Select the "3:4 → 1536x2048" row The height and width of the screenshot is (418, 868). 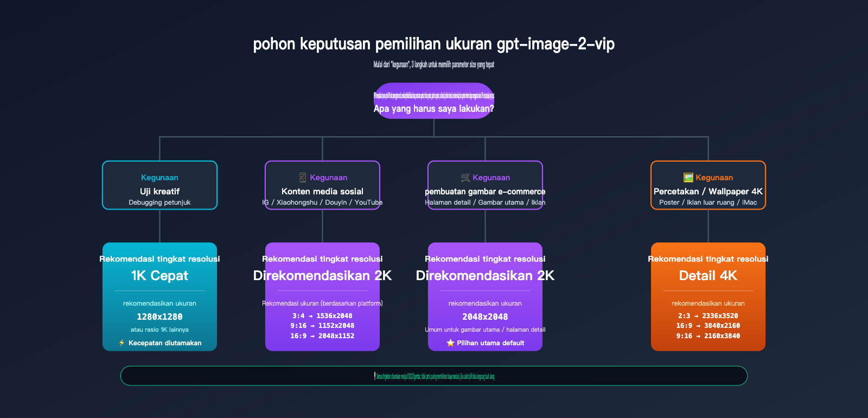(x=322, y=316)
